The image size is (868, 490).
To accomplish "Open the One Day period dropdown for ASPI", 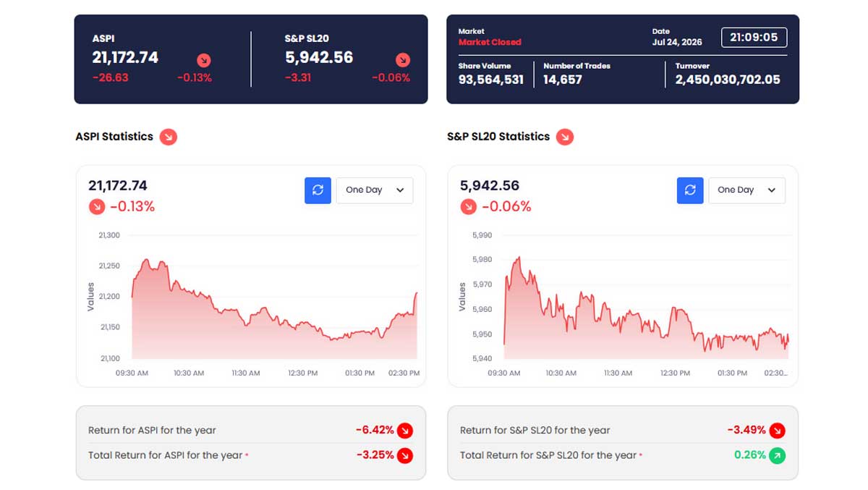I will (375, 190).
